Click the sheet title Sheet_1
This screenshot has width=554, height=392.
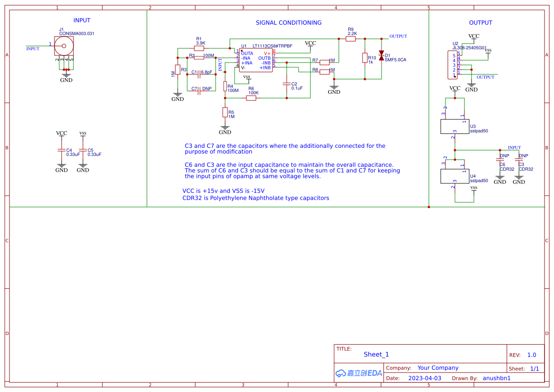click(376, 354)
